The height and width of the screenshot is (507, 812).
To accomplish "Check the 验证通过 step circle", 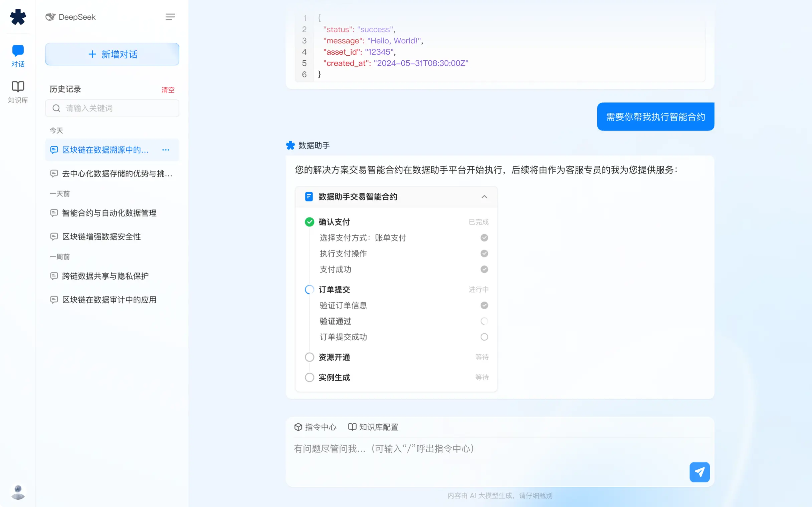I will (484, 321).
